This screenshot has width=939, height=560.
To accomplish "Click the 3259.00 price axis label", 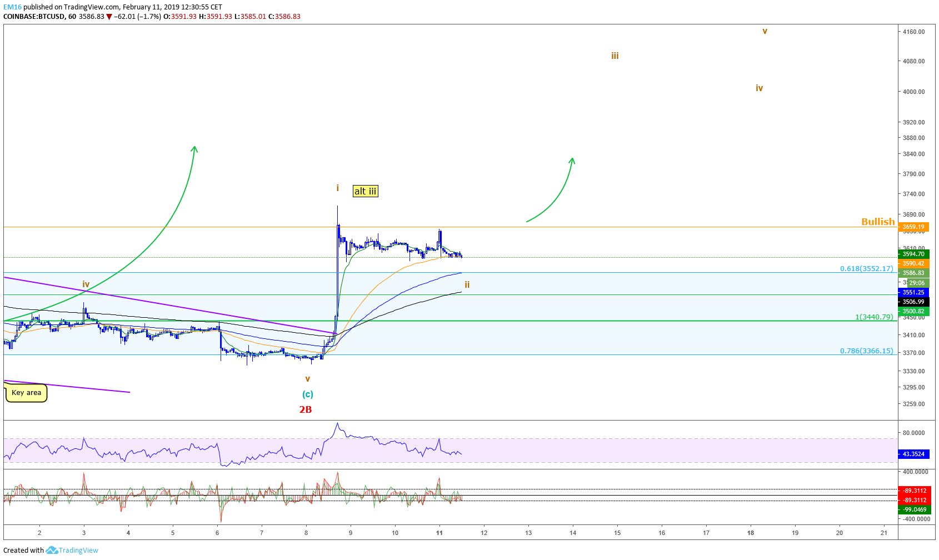I will point(913,404).
